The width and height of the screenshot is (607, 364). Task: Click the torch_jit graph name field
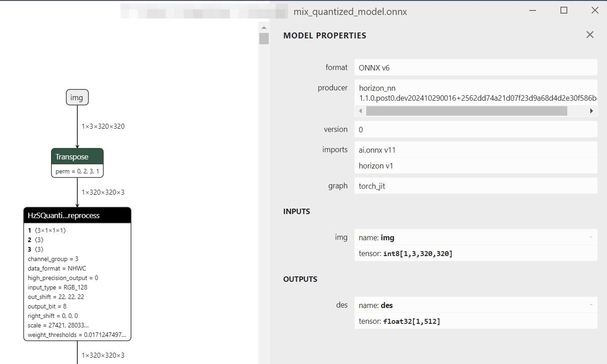pos(476,186)
